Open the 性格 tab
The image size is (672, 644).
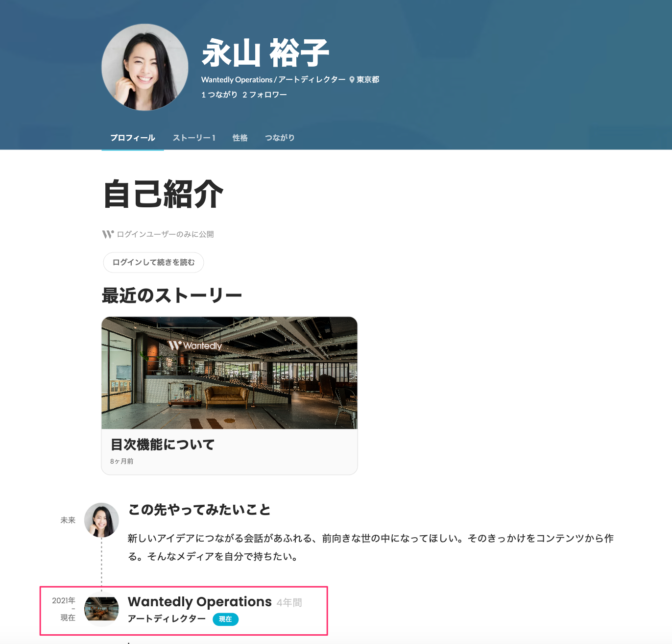[x=240, y=138]
